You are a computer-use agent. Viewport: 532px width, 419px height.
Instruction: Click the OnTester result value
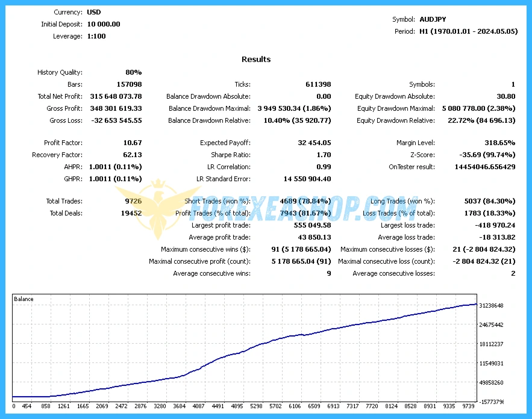(x=484, y=167)
